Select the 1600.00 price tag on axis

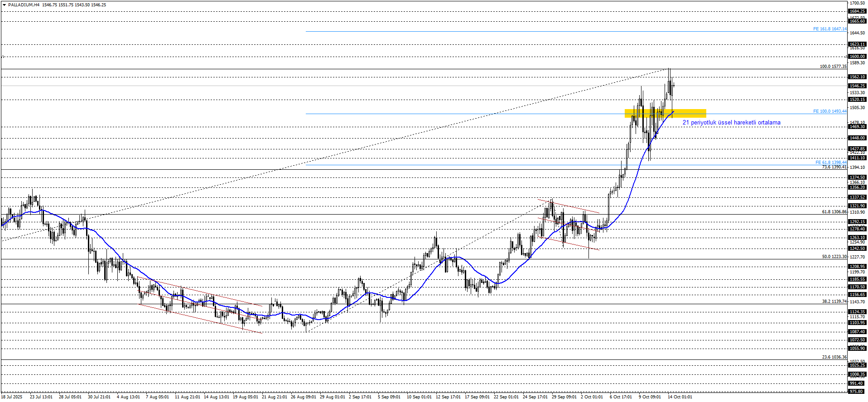(857, 57)
